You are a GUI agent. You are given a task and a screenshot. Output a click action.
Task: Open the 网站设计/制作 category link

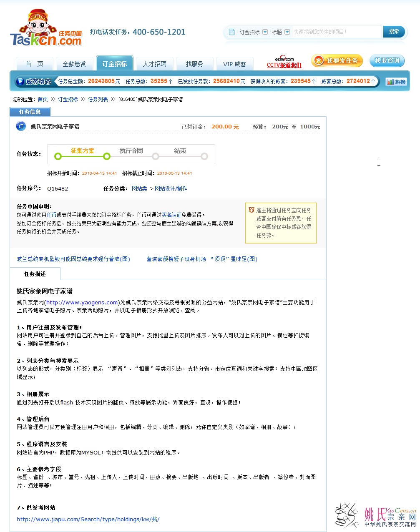pos(171,188)
